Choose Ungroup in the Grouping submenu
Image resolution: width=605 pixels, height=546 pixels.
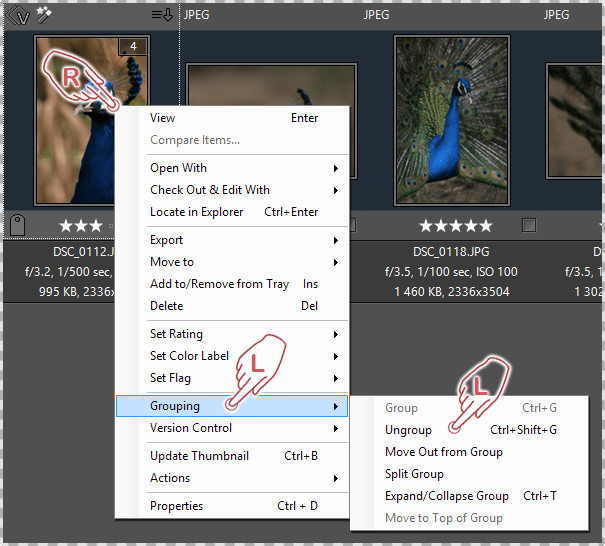[470, 430]
